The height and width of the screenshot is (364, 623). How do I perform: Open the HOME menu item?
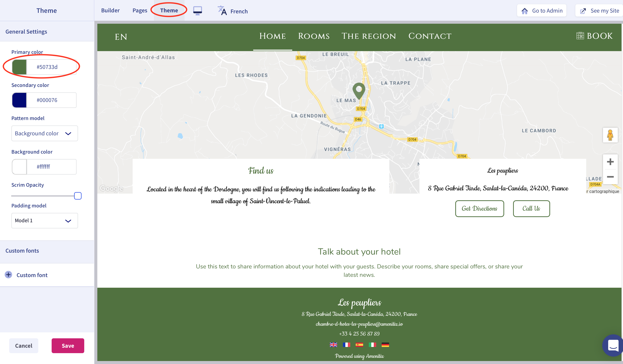(x=272, y=36)
